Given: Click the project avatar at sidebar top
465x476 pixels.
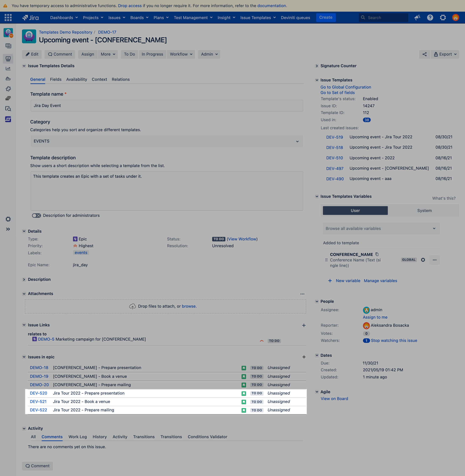Looking at the screenshot, I should point(8,33).
